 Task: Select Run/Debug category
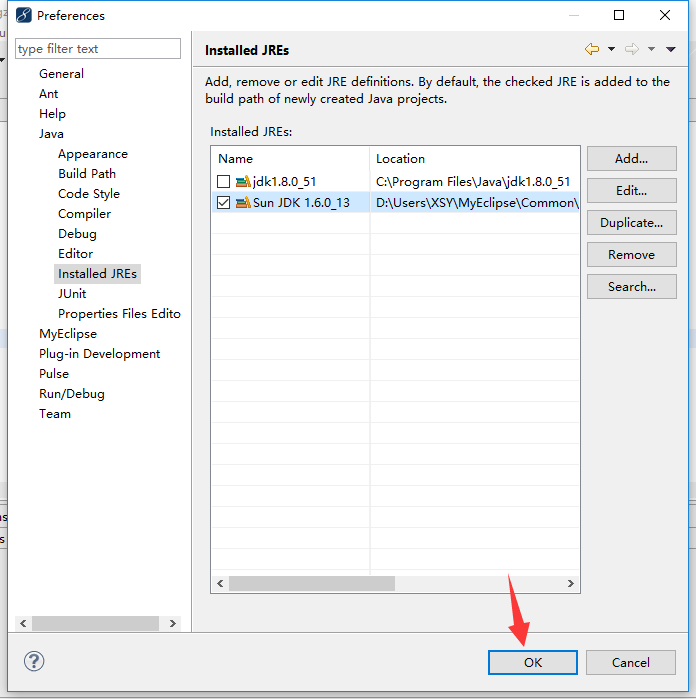pos(72,394)
